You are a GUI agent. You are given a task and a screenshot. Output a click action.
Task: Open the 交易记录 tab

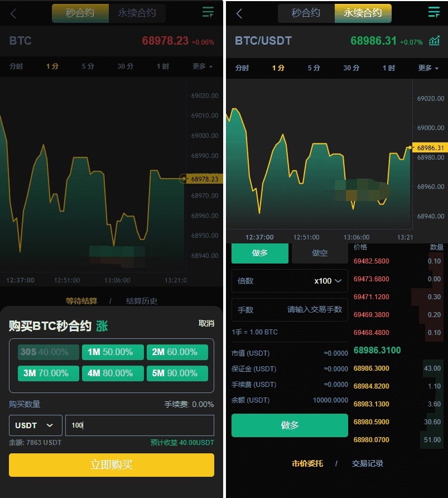click(x=367, y=463)
